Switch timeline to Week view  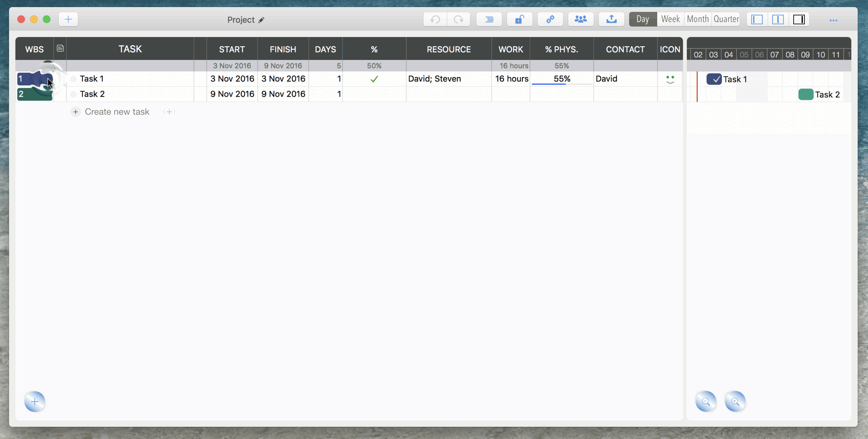(670, 19)
